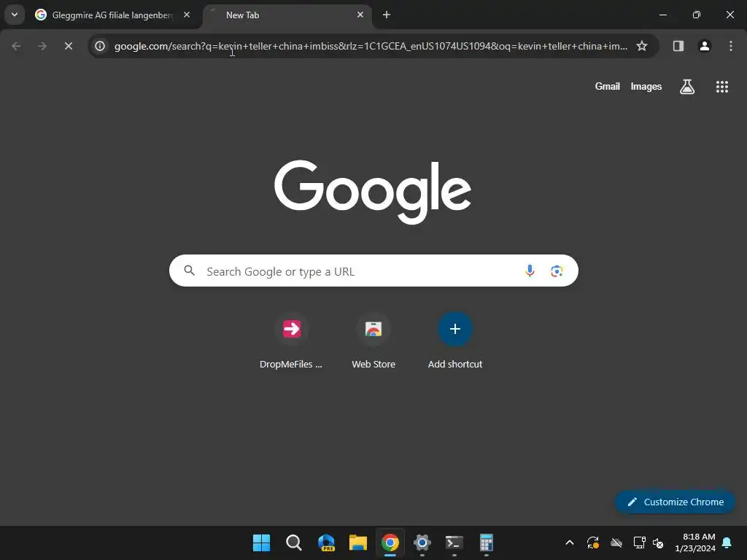Image resolution: width=747 pixels, height=560 pixels.
Task: Click the OneDrive cloud tray icon
Action: pyautogui.click(x=616, y=542)
